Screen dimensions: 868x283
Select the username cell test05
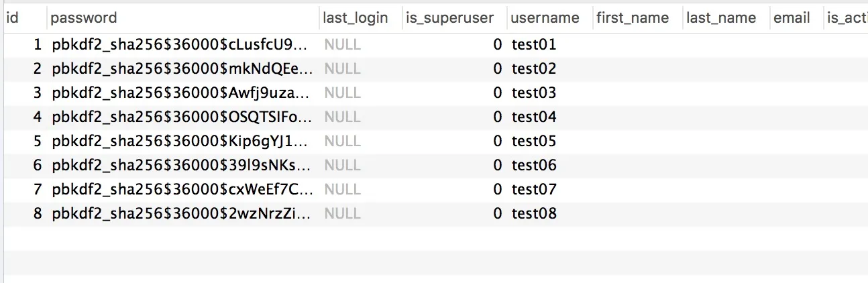pos(534,141)
